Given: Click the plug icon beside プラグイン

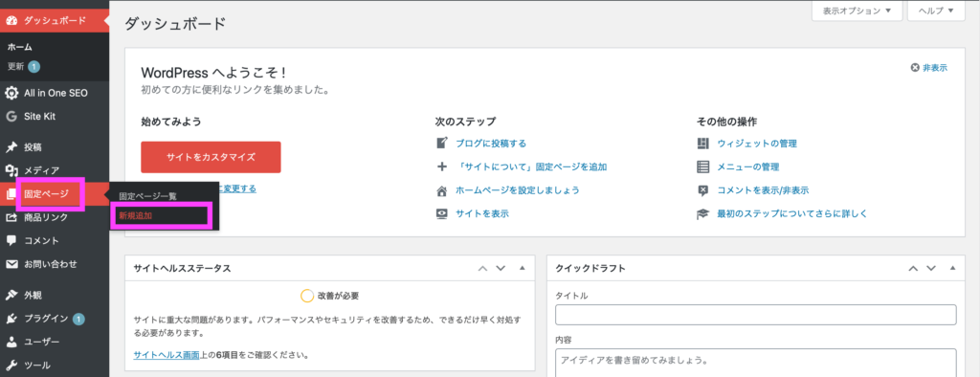Looking at the screenshot, I should click(x=11, y=319).
